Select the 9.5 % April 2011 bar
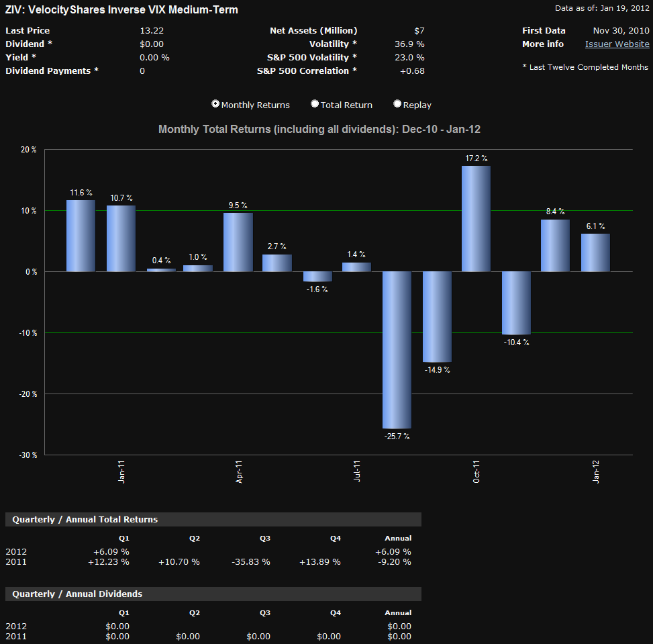Image resolution: width=653 pixels, height=644 pixels. [238, 242]
